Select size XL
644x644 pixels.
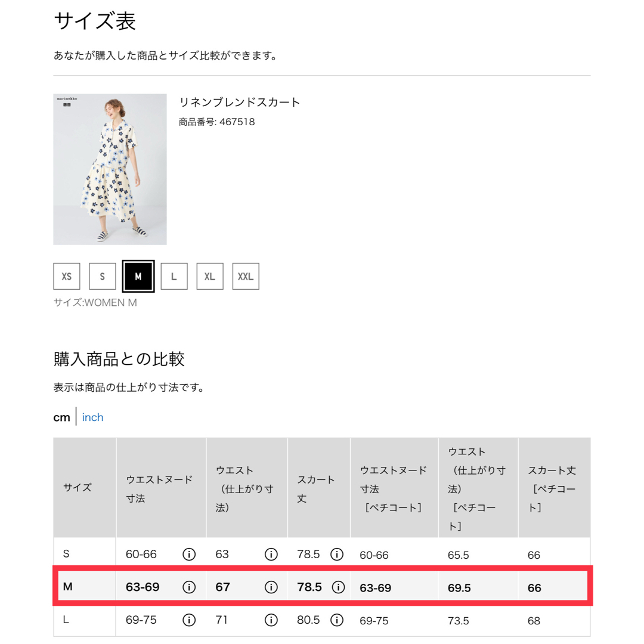point(210,277)
